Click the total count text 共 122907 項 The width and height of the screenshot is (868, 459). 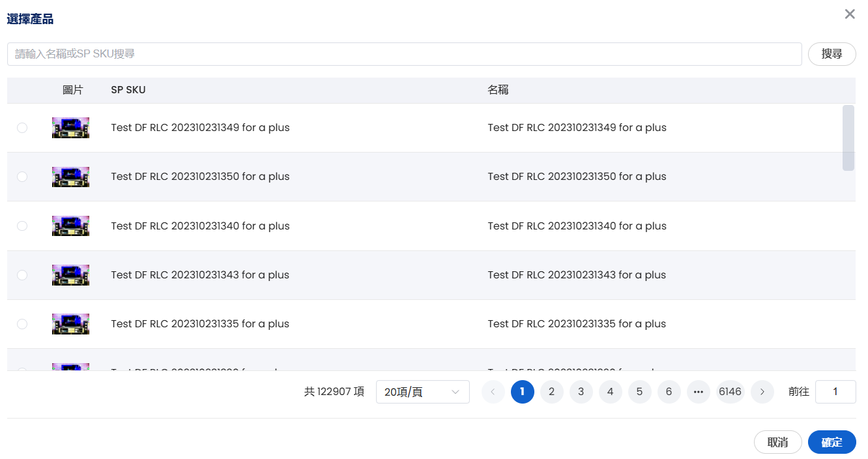coord(334,392)
